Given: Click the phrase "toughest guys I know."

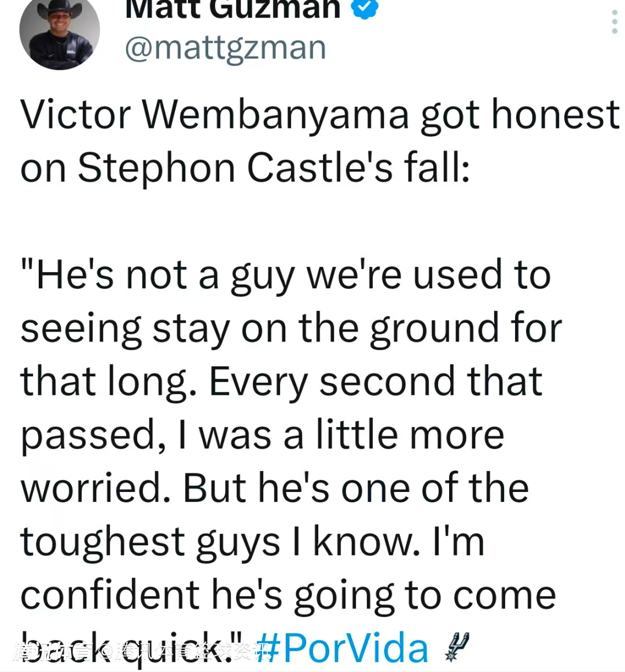Looking at the screenshot, I should point(220,542).
